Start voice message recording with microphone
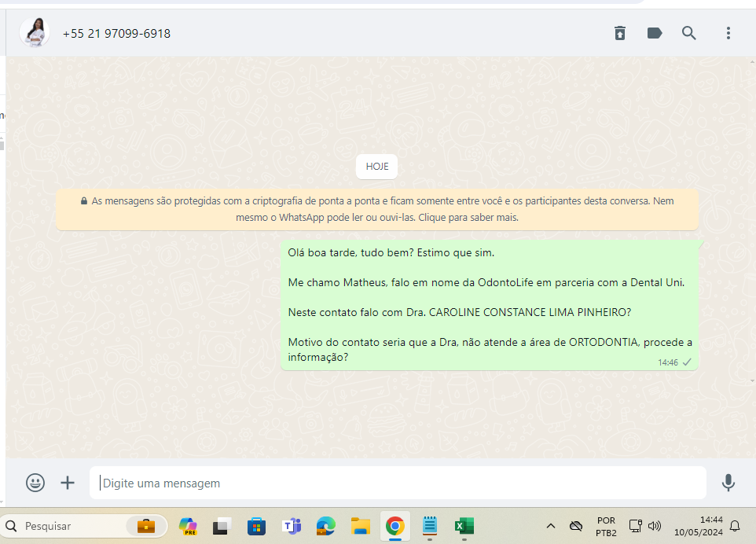This screenshot has width=756, height=544. 728,483
